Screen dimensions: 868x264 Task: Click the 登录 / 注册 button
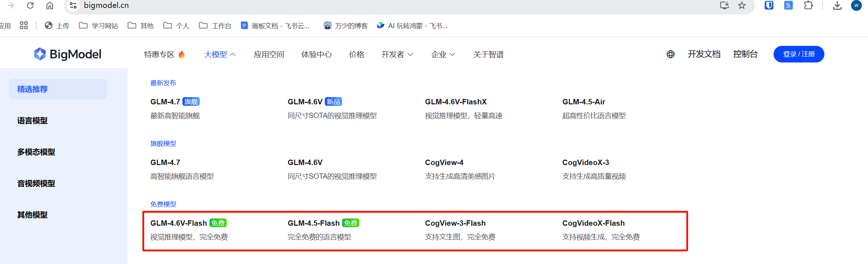(798, 54)
